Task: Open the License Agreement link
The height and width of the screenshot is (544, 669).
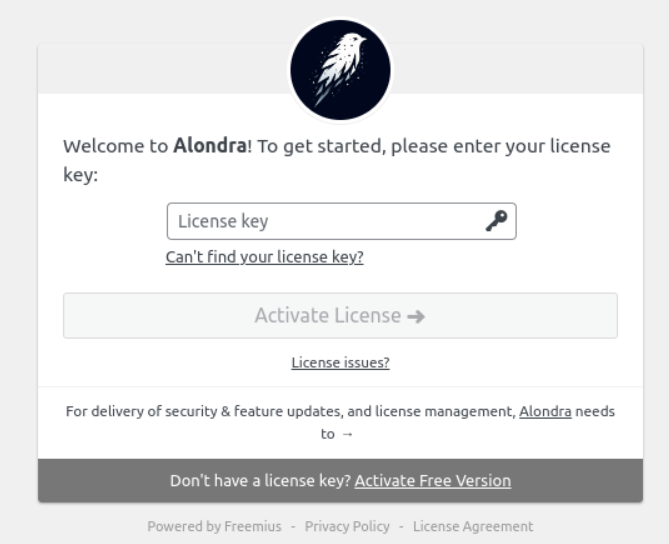Action: point(473,527)
